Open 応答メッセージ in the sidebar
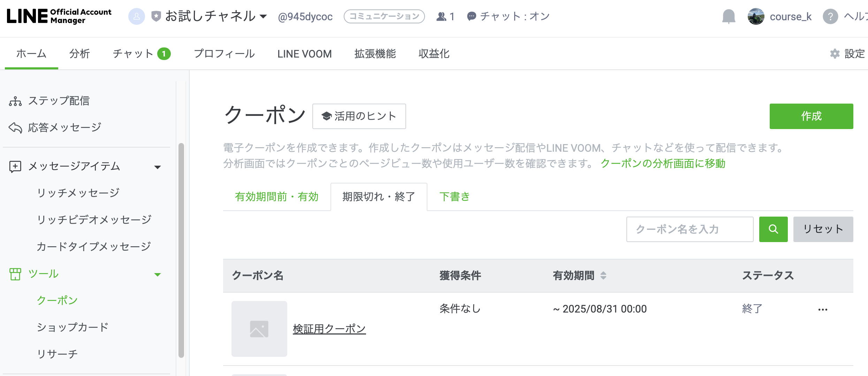 64,128
